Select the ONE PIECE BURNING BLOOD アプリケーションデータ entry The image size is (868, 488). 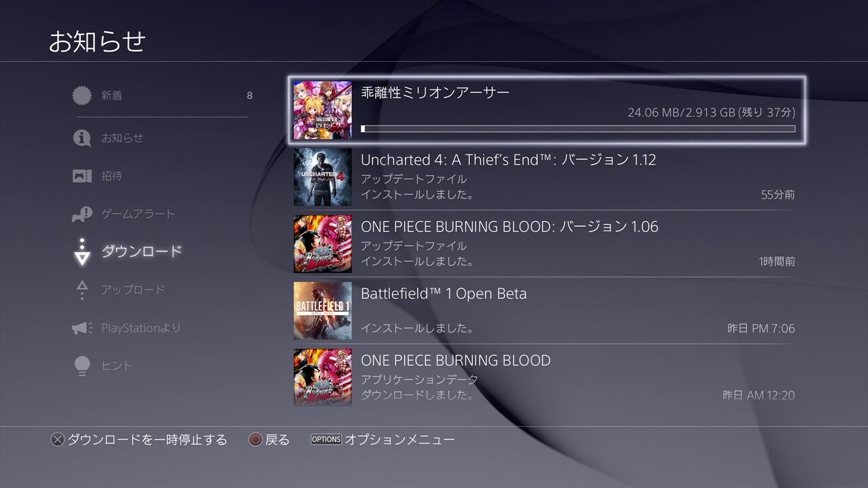[545, 377]
